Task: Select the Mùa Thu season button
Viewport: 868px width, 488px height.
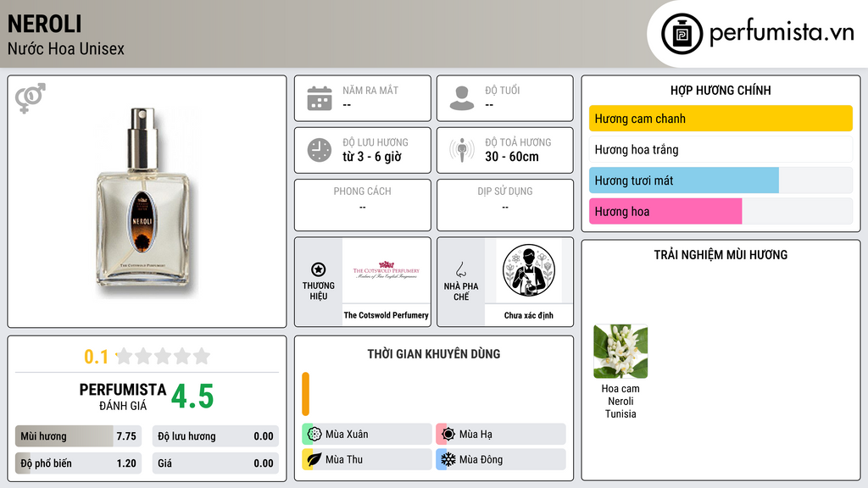Action: click(367, 459)
